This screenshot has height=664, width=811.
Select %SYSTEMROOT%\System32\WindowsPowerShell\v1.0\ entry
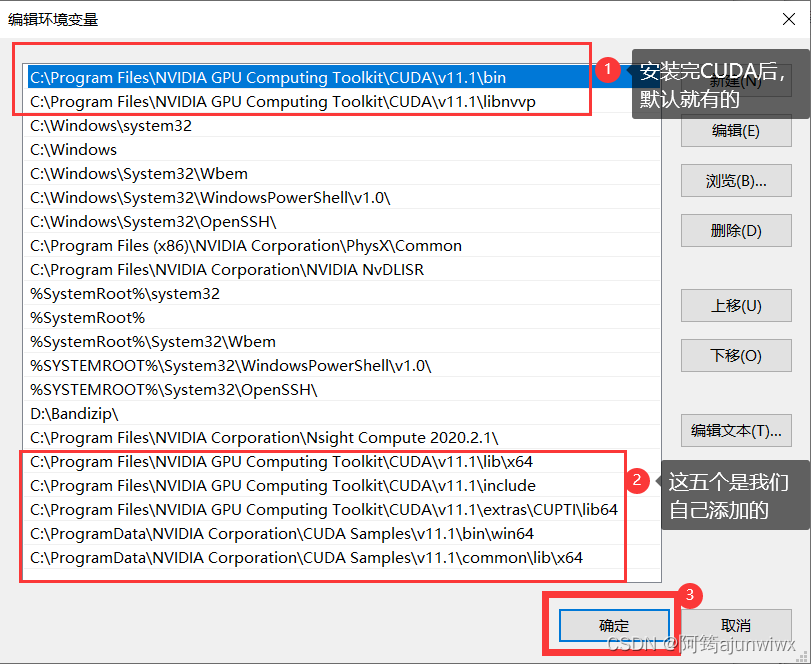(341, 366)
